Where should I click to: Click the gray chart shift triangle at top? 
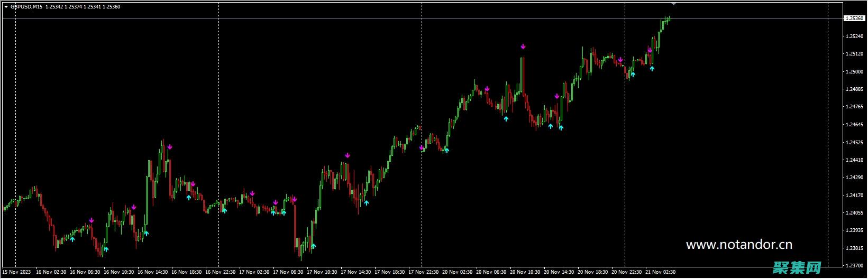(x=673, y=4)
